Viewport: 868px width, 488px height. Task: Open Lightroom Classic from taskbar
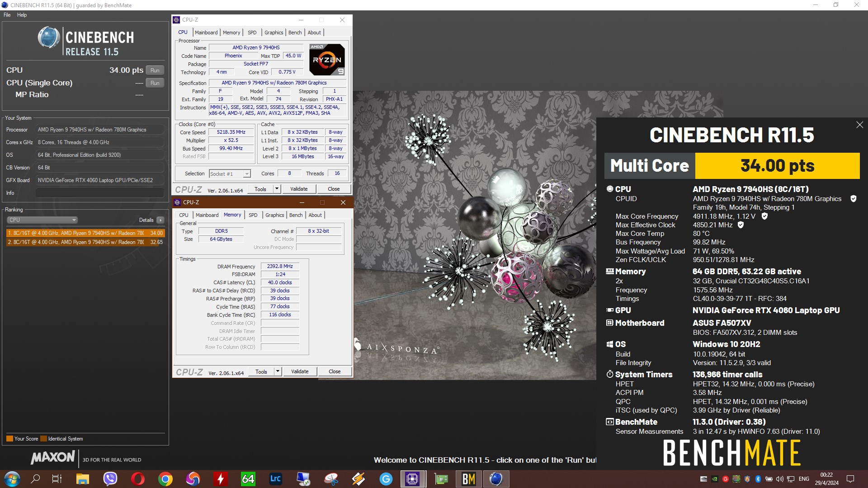275,479
